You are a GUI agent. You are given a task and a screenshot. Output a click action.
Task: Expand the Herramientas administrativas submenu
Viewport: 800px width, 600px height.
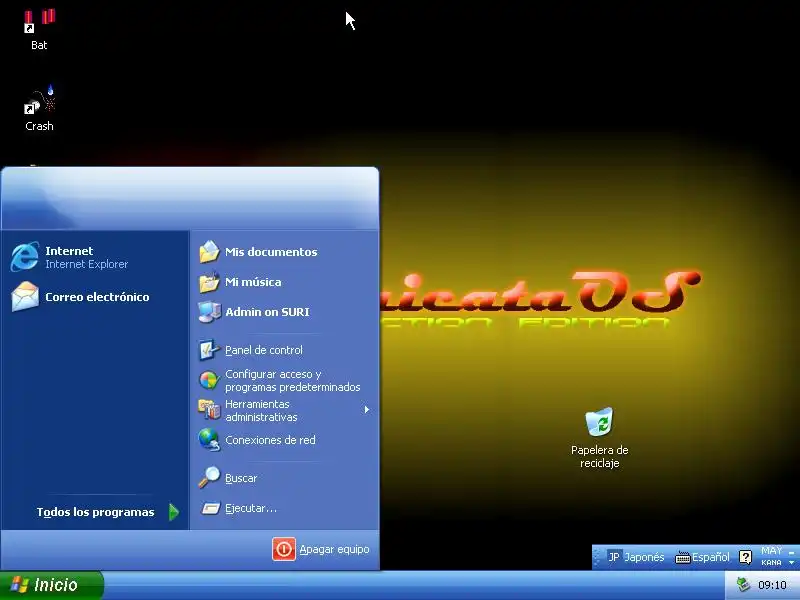[284, 410]
